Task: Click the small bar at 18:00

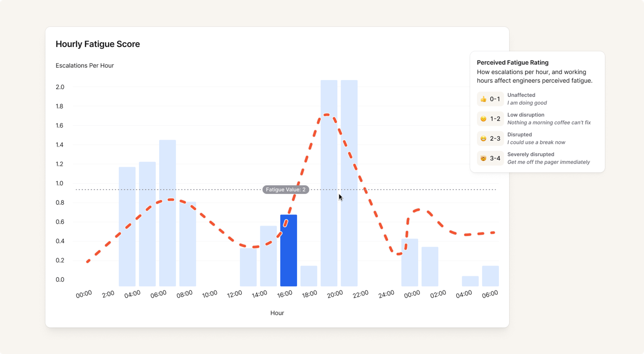Action: coord(309,276)
